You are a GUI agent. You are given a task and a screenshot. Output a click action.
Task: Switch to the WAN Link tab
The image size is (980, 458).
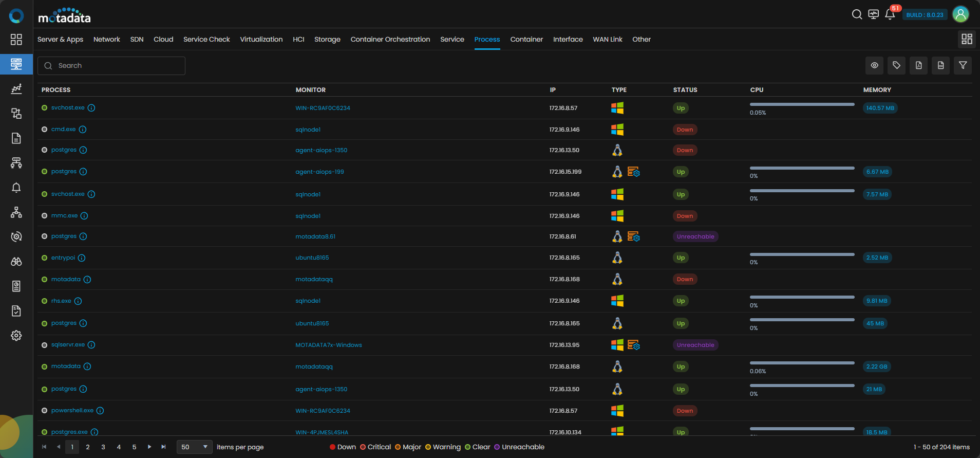click(608, 40)
